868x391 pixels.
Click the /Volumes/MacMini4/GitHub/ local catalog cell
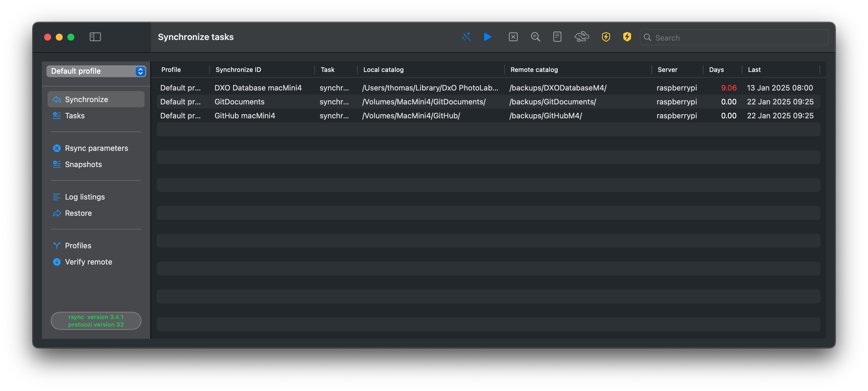(x=411, y=115)
